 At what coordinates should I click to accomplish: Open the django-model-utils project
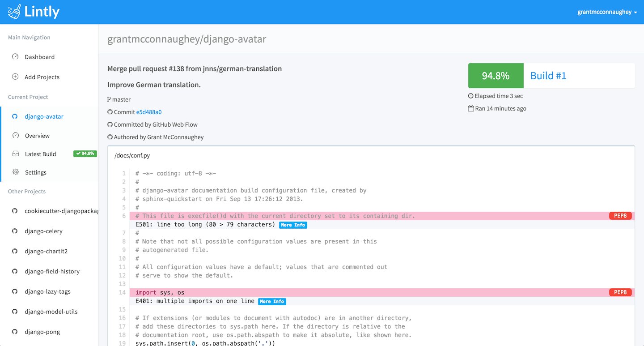tap(50, 312)
